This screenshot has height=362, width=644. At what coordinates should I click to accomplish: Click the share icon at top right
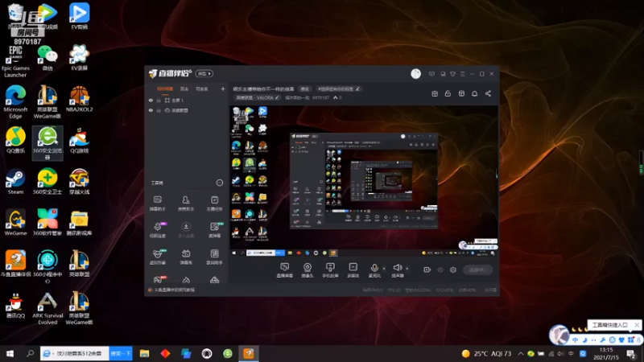488,93
